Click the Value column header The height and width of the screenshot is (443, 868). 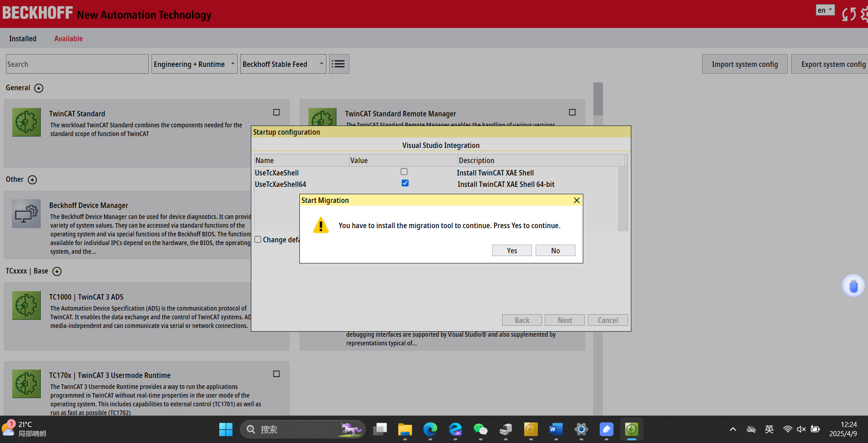point(403,160)
